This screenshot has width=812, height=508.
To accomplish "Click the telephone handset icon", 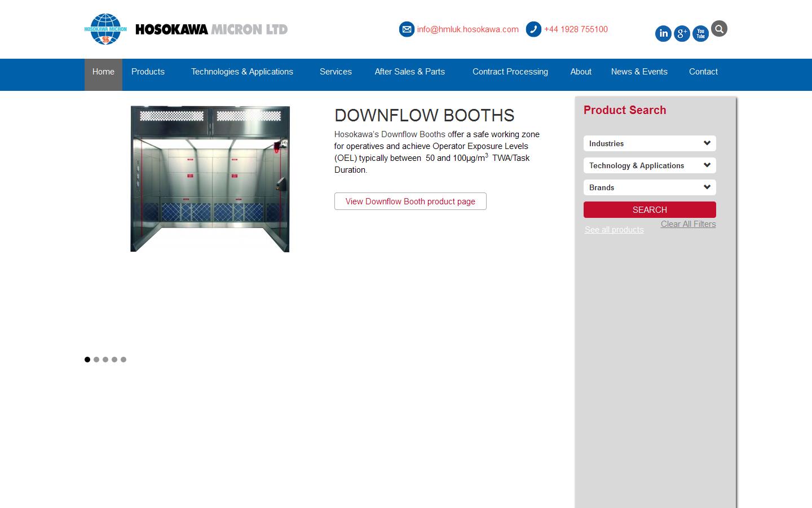I will [533, 29].
